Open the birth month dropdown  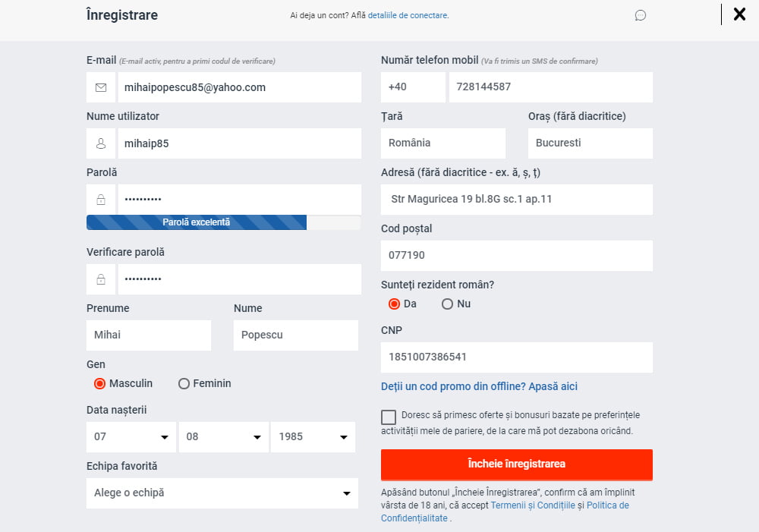coord(223,437)
